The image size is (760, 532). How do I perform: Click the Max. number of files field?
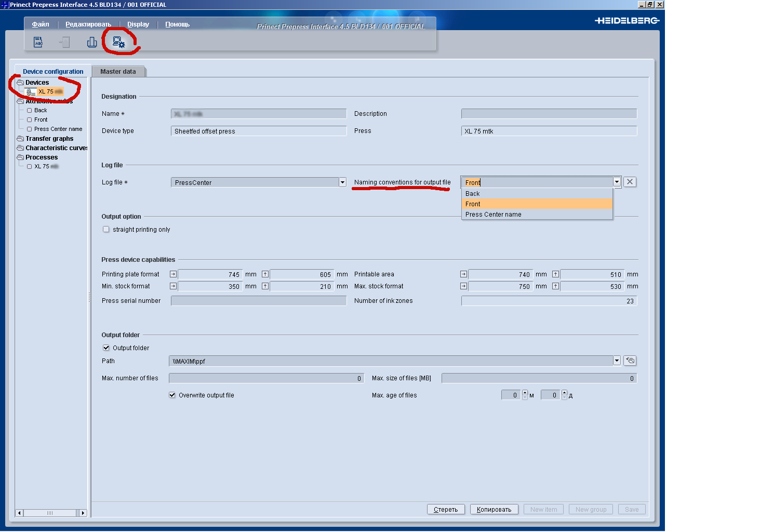coord(266,378)
